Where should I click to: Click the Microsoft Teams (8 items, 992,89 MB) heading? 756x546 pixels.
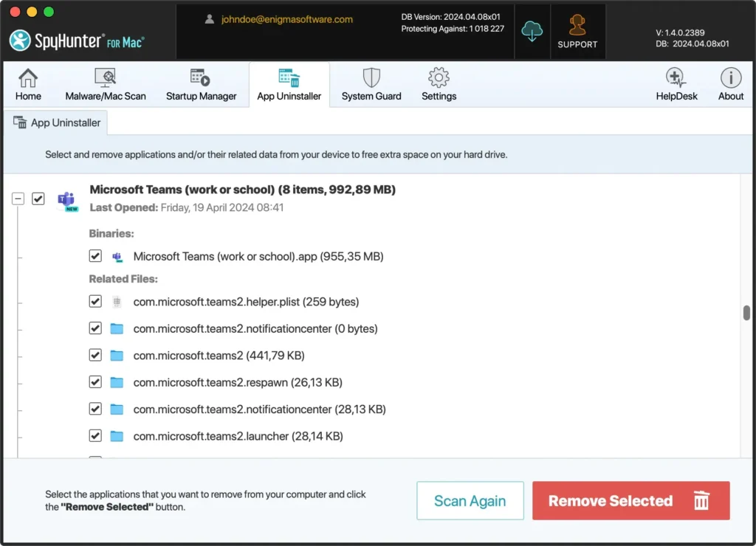pyautogui.click(x=242, y=190)
